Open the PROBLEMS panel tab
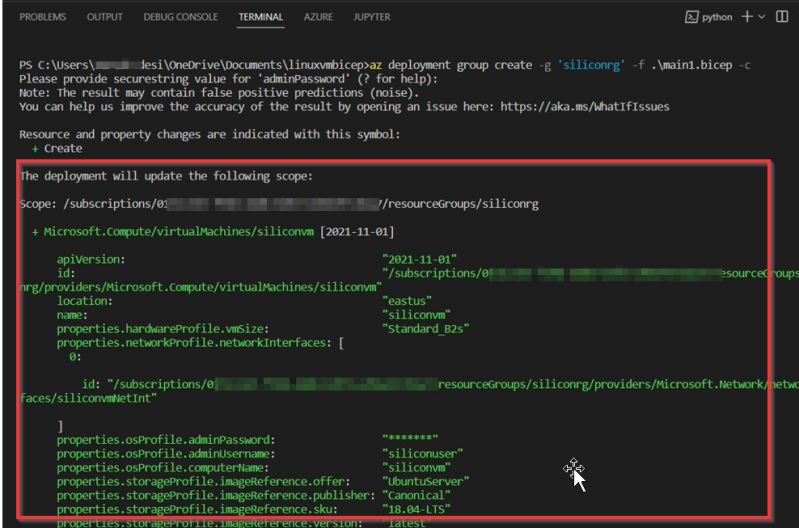This screenshot has width=799, height=528. coord(43,17)
